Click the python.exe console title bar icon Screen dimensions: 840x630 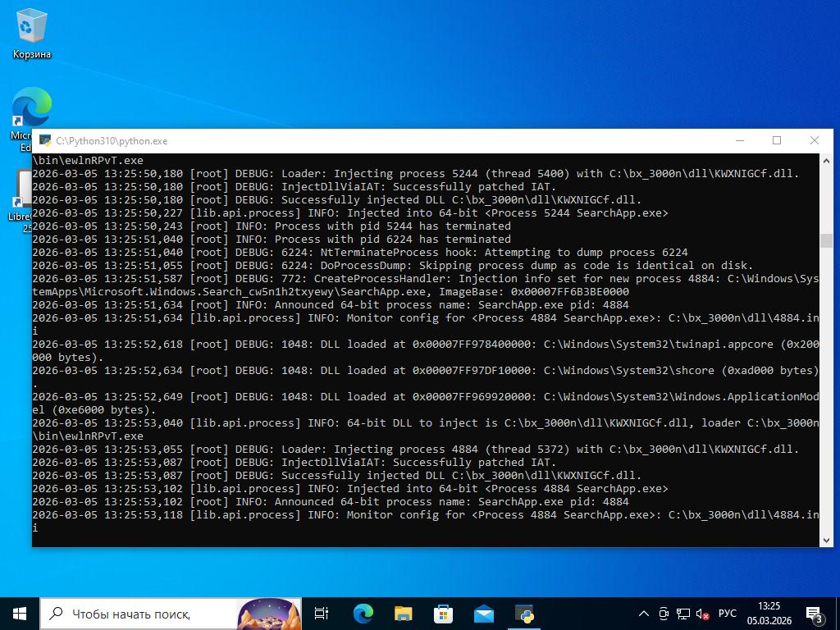pos(45,140)
